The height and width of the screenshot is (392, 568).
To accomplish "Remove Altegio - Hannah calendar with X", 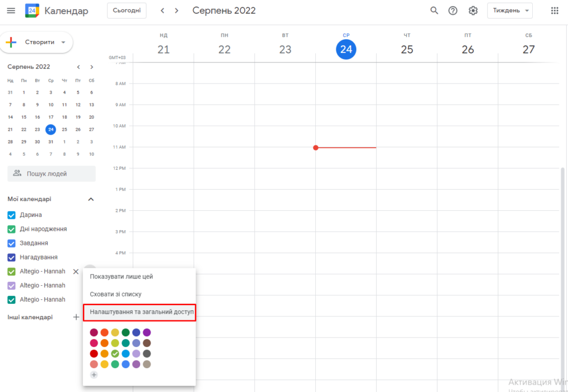I will (x=76, y=272).
